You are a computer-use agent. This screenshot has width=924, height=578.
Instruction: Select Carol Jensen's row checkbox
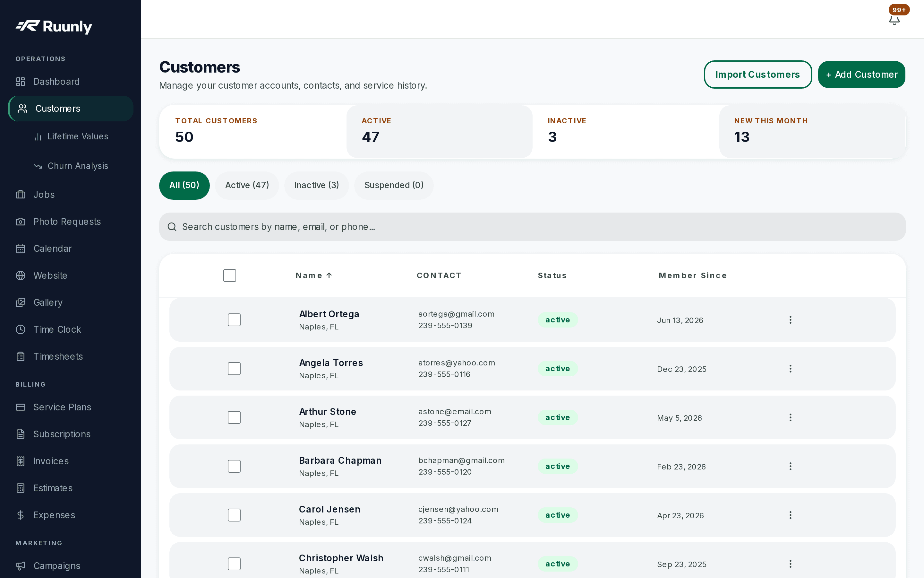234,515
